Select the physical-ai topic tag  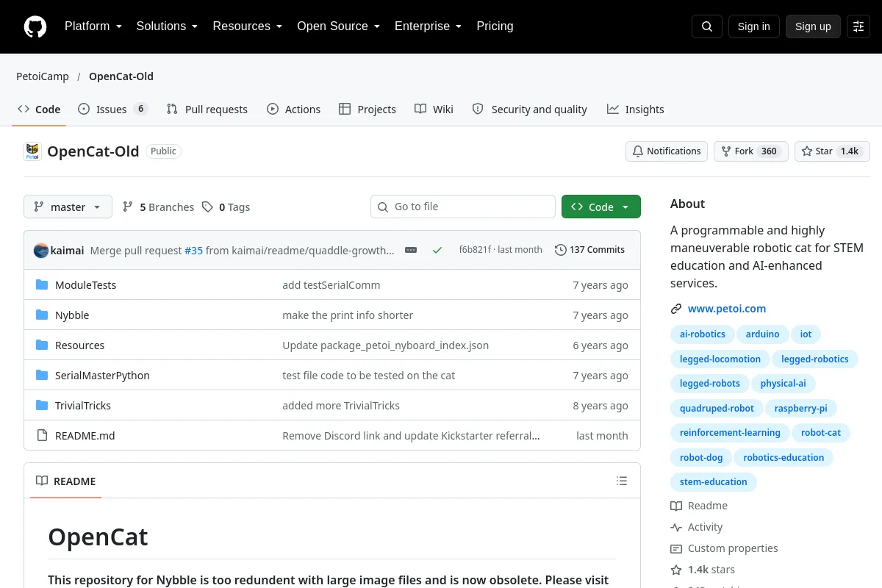784,384
